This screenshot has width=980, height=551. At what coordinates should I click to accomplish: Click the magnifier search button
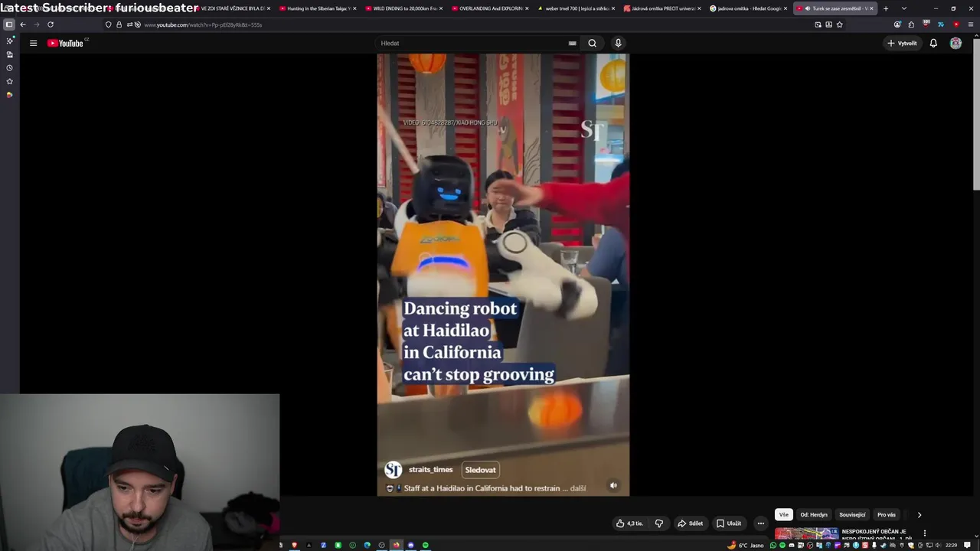coord(592,43)
